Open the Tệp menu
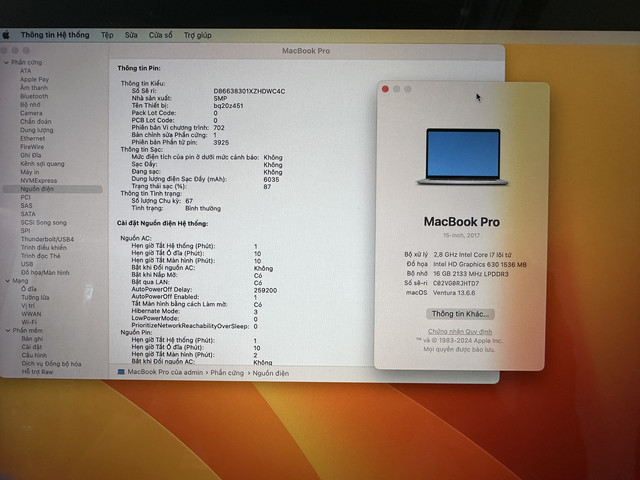The image size is (640, 480). coord(107,35)
